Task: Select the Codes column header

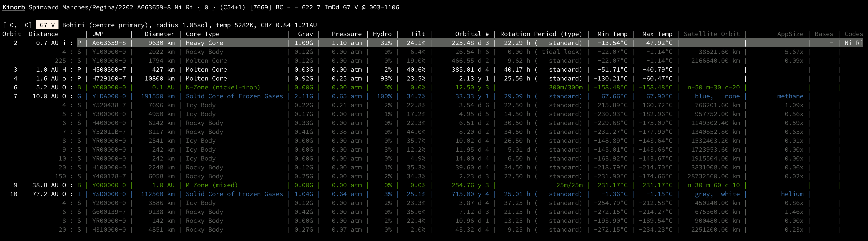Action: (854, 34)
